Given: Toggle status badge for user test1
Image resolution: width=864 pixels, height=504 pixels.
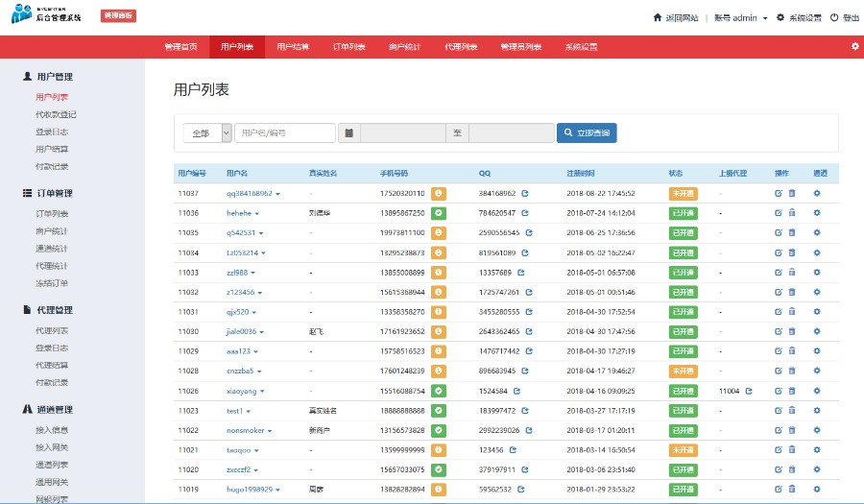Looking at the screenshot, I should pyautogui.click(x=683, y=410).
